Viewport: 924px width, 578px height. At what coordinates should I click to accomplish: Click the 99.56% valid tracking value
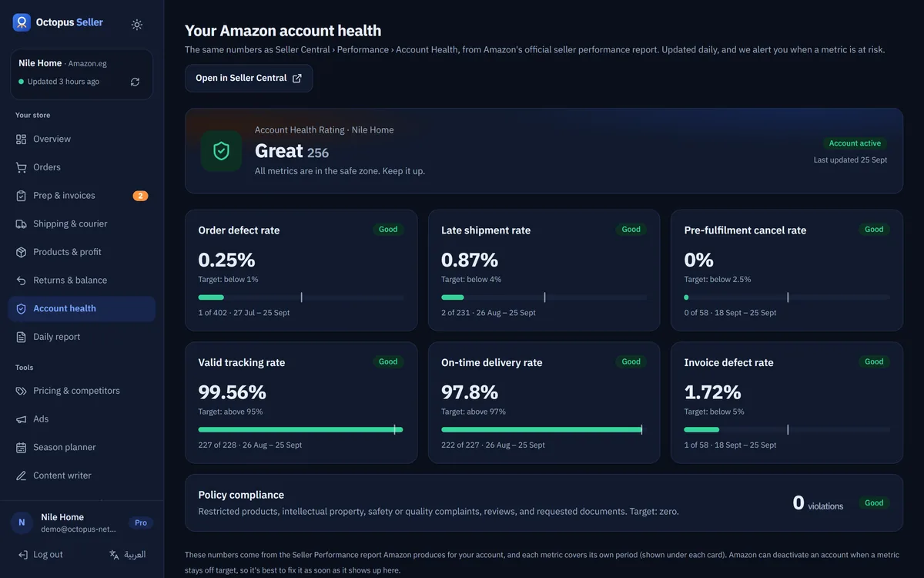pos(233,392)
